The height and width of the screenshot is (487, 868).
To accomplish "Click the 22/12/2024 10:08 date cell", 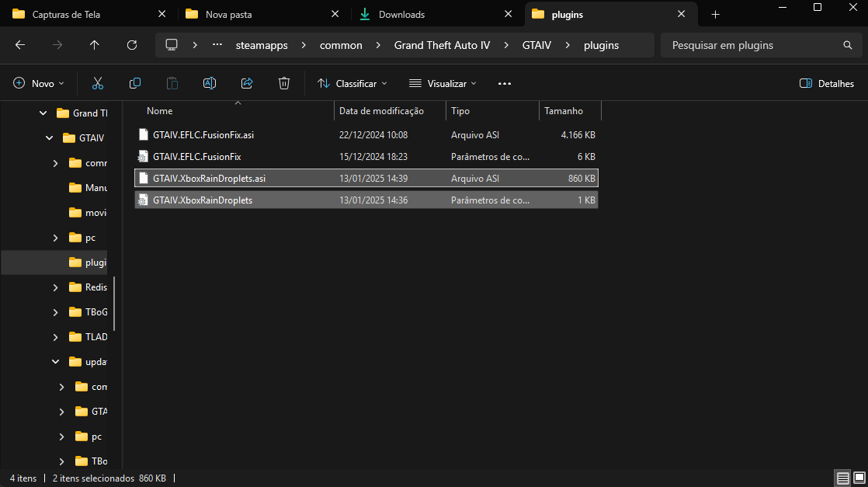I will (373, 134).
